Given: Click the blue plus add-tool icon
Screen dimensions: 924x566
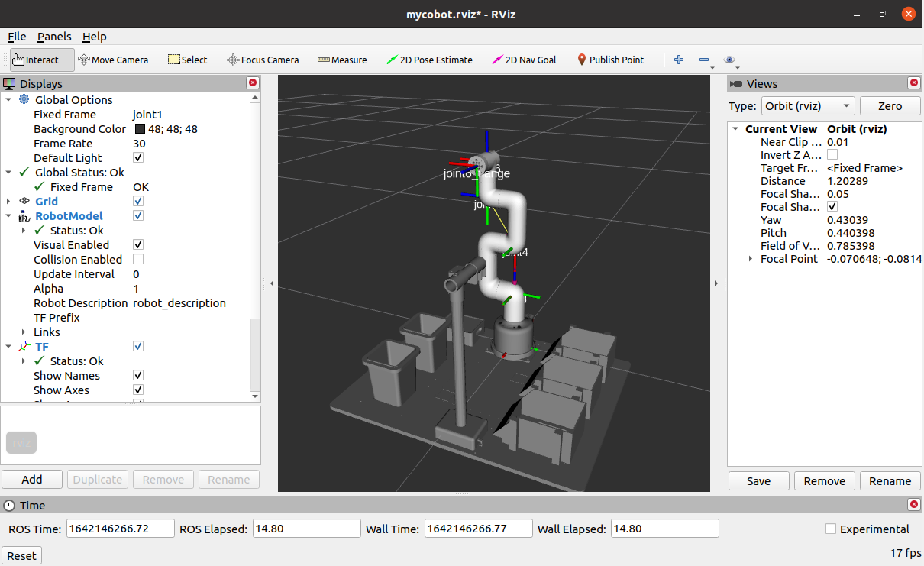Looking at the screenshot, I should tap(679, 60).
